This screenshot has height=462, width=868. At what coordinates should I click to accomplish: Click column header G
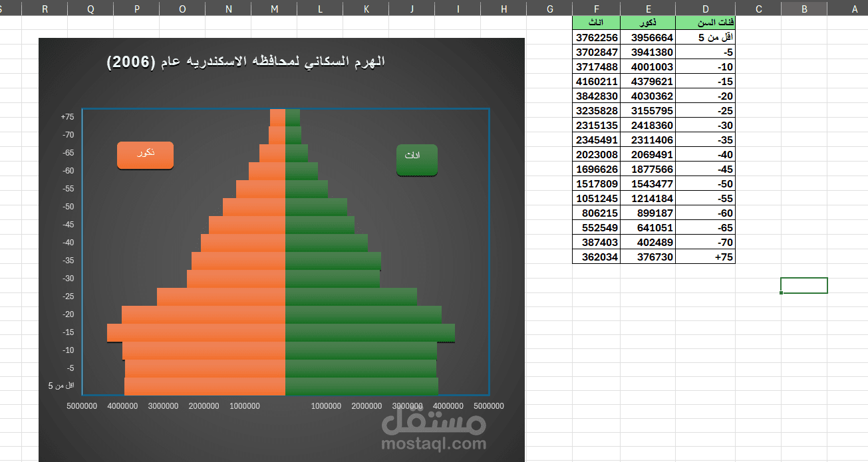549,9
